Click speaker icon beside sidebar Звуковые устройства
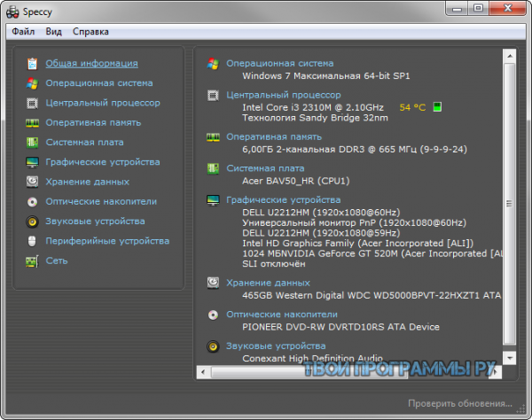 coord(32,222)
